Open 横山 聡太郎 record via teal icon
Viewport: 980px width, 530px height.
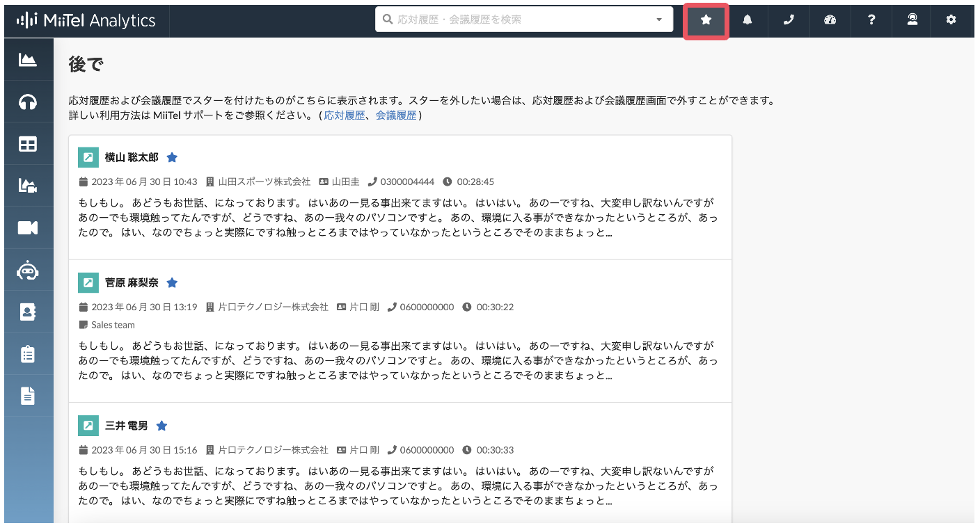[88, 157]
